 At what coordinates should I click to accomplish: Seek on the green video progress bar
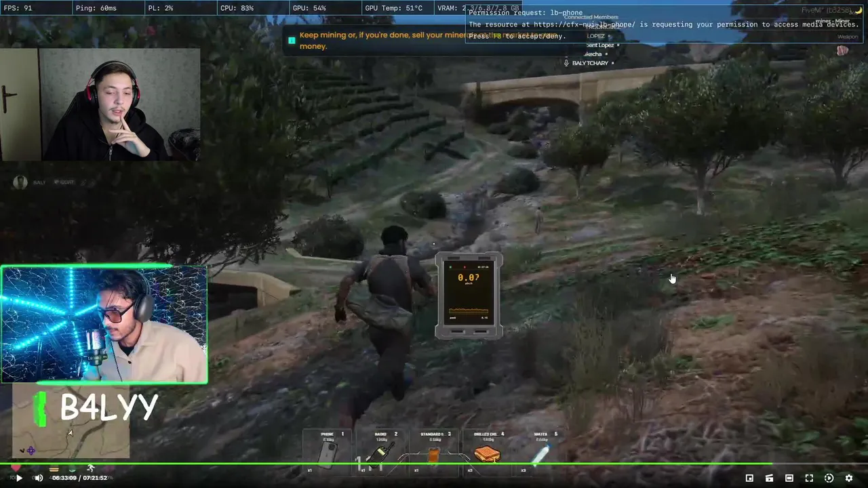point(434,464)
